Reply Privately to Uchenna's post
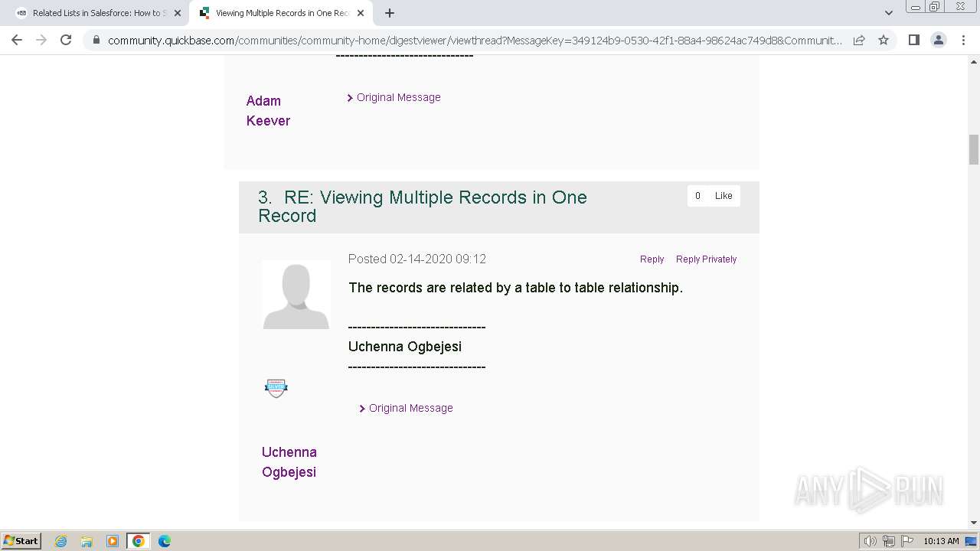Screen dimensions: 980x551 (x=706, y=259)
